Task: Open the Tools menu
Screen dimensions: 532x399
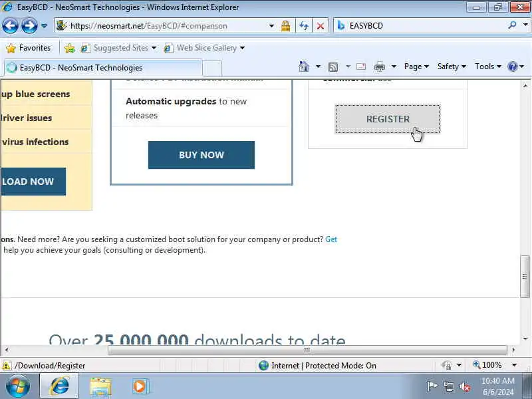Action: 488,66
